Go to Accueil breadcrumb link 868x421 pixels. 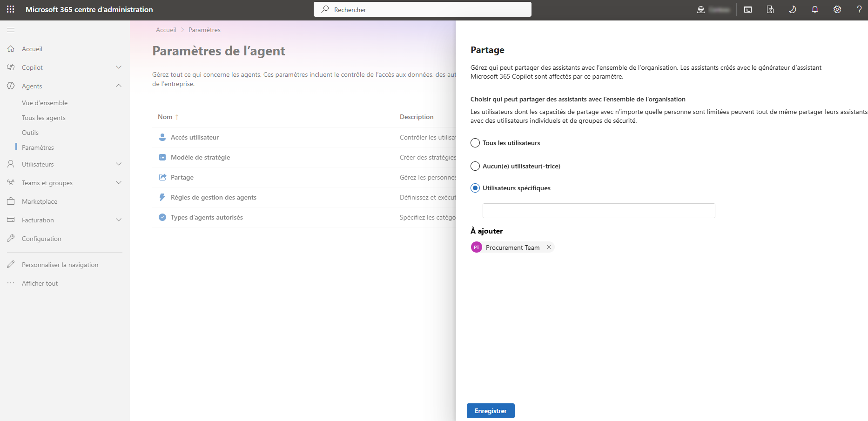click(166, 30)
